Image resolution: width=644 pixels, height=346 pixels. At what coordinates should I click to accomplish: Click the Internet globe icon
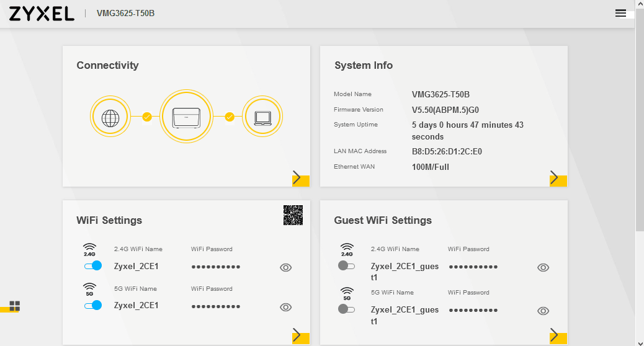(110, 117)
